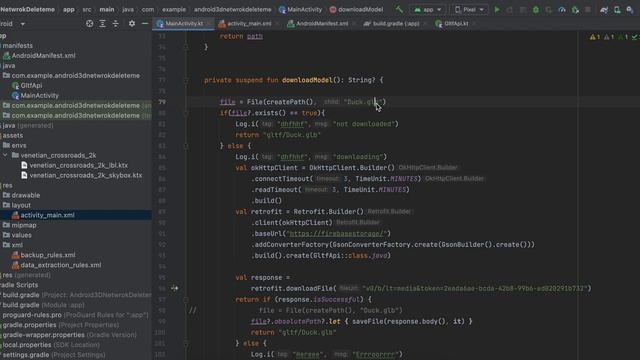Switch to MainActivity.kt tab
Image resolution: width=640 pixels, height=360 pixels.
(184, 24)
